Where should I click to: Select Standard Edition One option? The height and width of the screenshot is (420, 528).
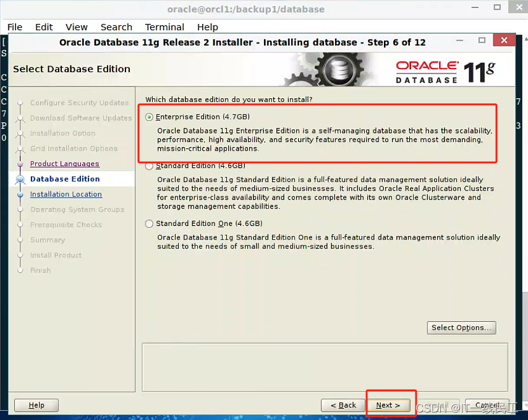point(149,224)
